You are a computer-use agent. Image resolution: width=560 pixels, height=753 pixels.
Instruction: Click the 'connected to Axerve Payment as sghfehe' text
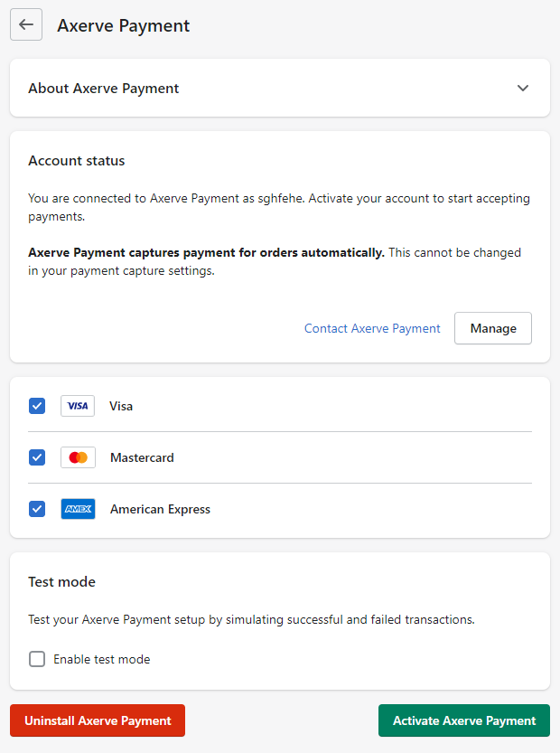pyautogui.click(x=188, y=198)
